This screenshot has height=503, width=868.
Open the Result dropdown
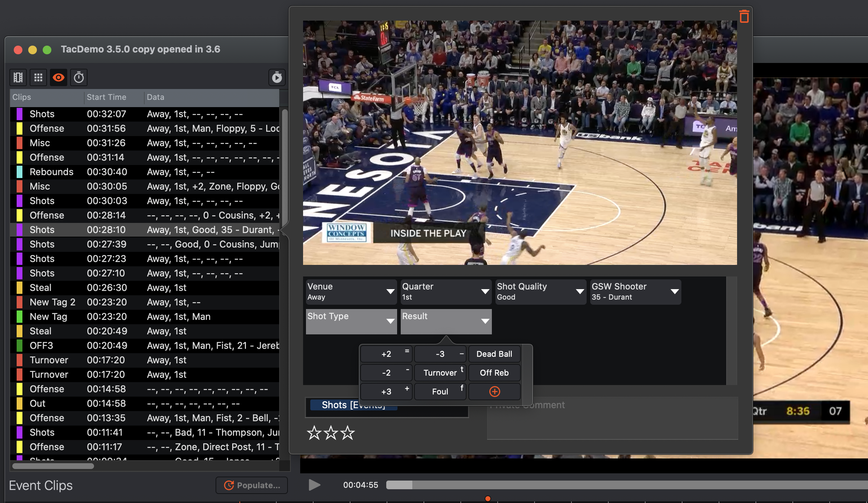pyautogui.click(x=446, y=321)
